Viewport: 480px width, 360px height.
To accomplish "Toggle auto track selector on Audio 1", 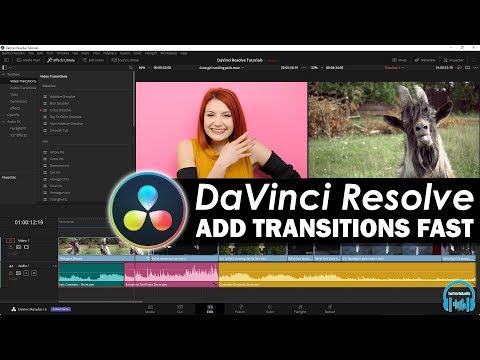I will (18, 273).
